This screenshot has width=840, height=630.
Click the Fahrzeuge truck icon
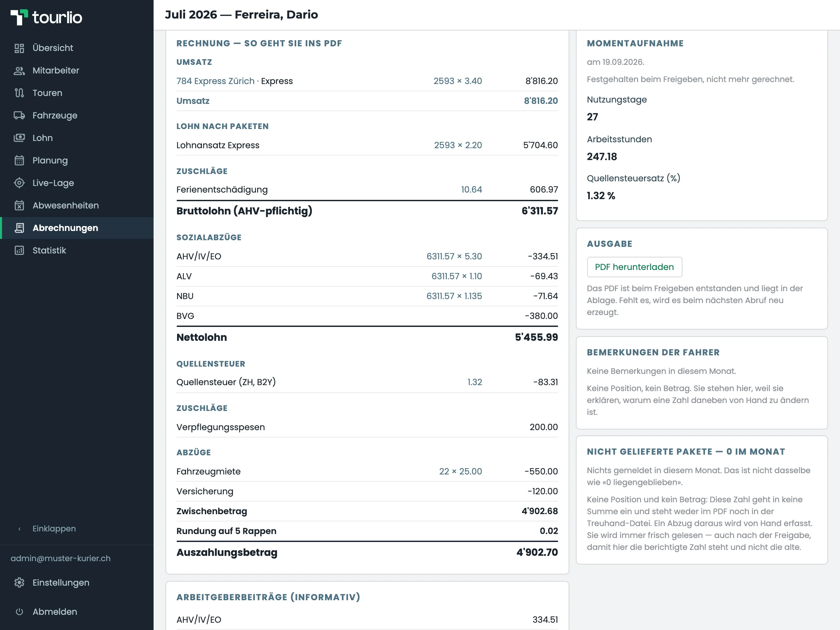(x=19, y=115)
